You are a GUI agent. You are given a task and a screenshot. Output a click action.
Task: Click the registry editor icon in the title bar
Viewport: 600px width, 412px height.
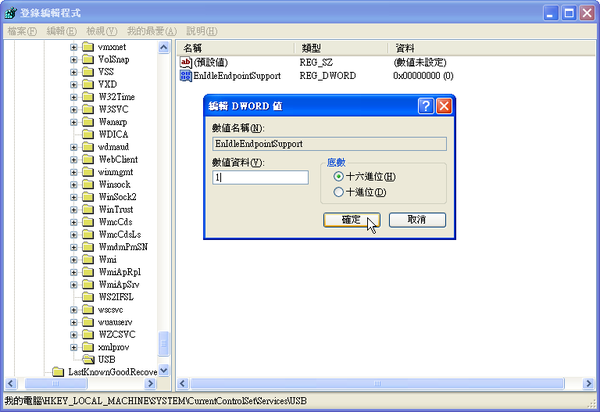point(11,13)
